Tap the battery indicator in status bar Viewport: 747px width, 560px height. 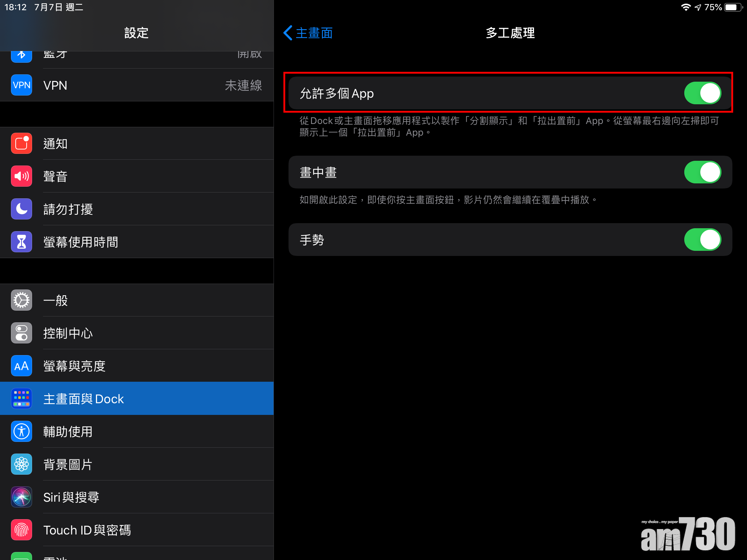pos(732,7)
